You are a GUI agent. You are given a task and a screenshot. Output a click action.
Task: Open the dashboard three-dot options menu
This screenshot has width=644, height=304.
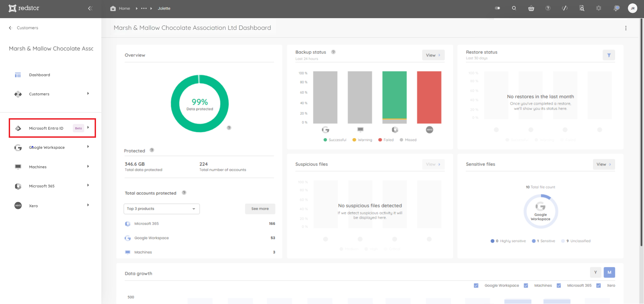tap(626, 28)
